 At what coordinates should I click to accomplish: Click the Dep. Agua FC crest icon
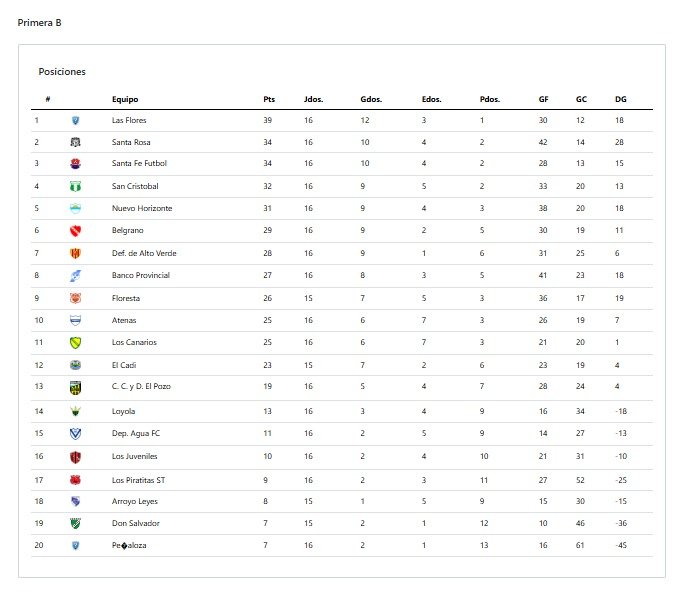pos(75,433)
